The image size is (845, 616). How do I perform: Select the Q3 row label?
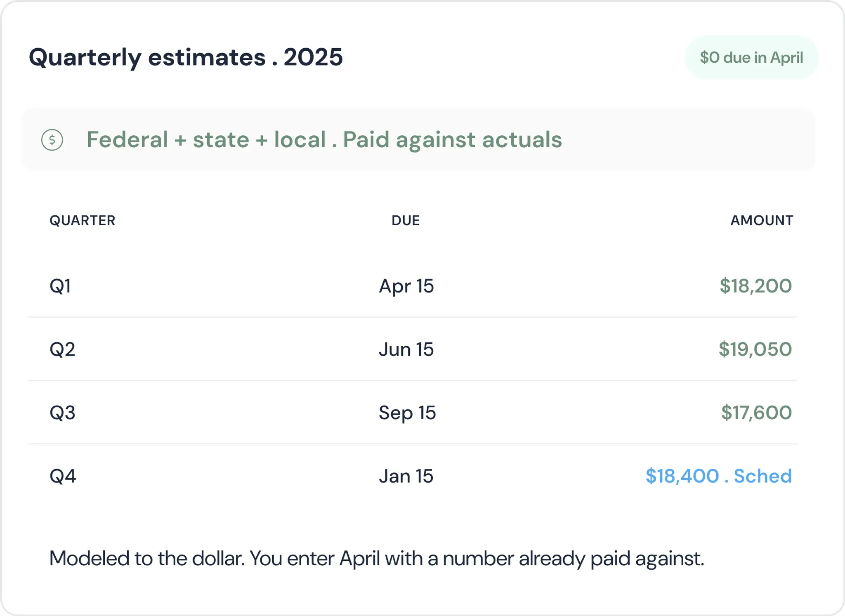click(62, 413)
